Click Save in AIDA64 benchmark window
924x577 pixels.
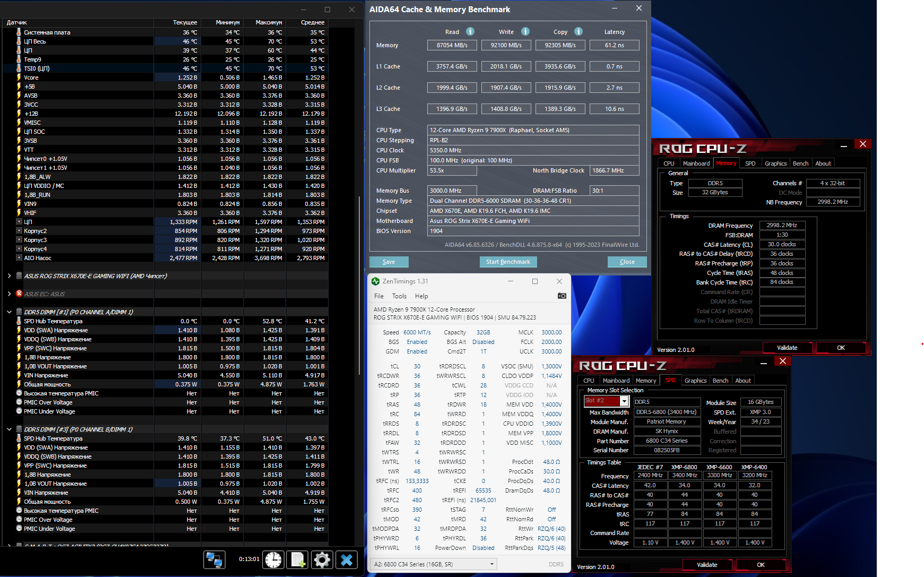coord(389,262)
